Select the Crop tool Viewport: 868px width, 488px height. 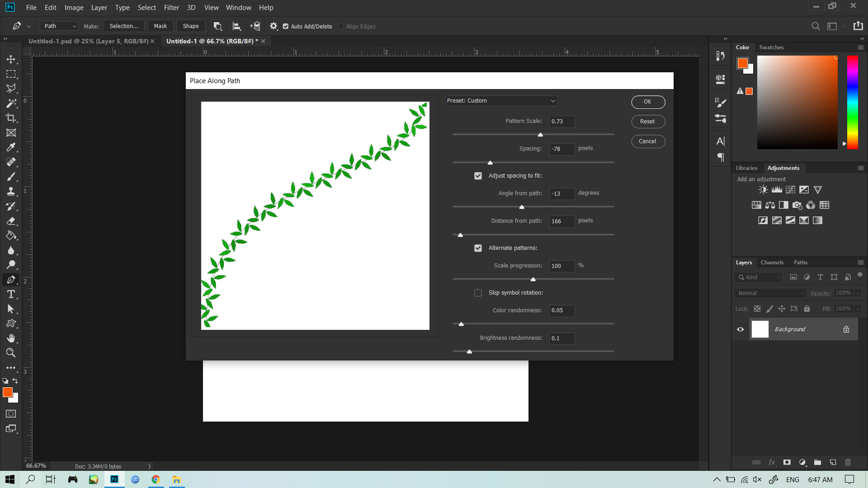click(x=11, y=118)
